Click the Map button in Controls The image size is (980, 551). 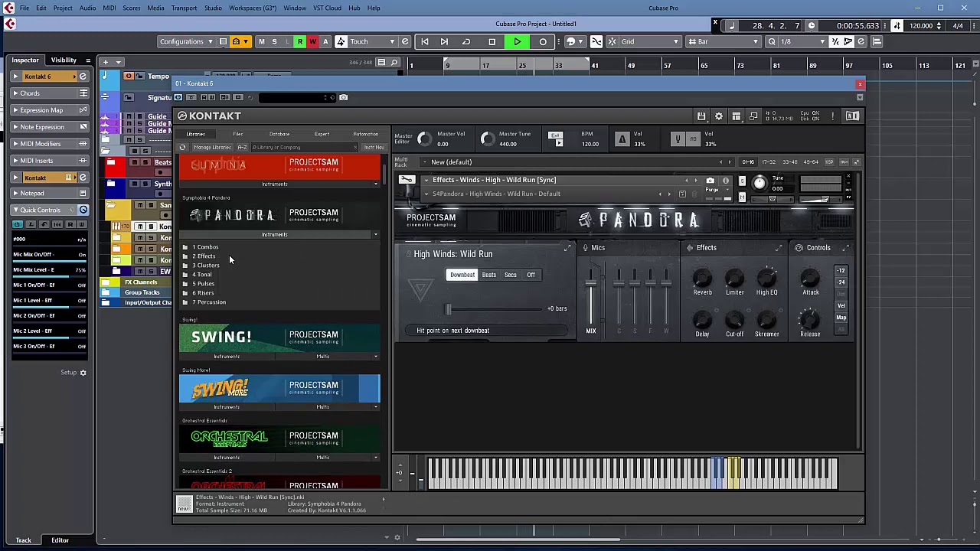click(841, 318)
